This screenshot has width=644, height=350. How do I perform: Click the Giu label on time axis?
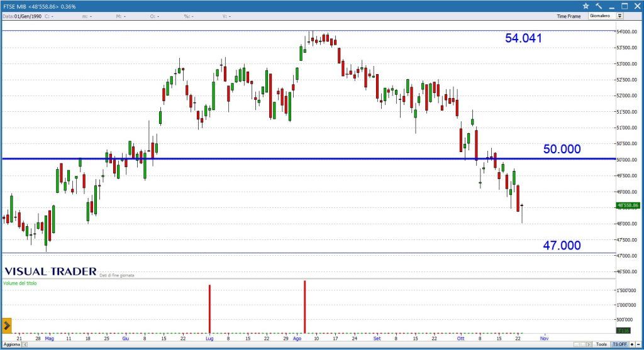point(126,339)
